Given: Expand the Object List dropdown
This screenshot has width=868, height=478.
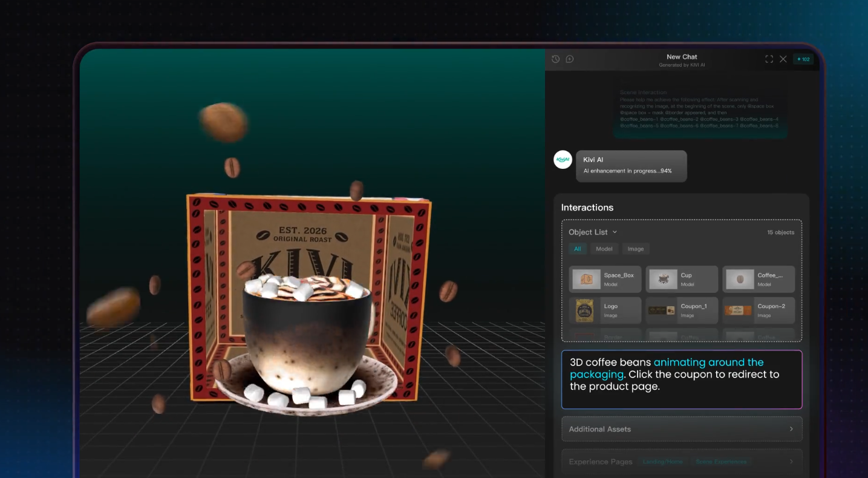Looking at the screenshot, I should [593, 232].
